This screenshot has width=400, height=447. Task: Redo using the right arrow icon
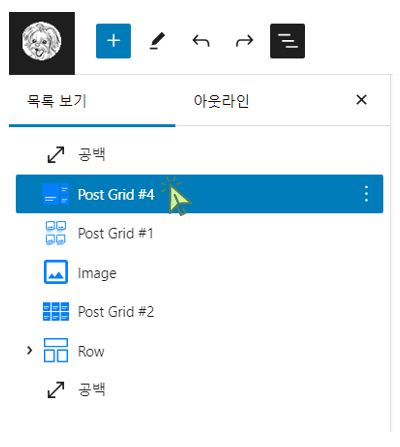244,41
